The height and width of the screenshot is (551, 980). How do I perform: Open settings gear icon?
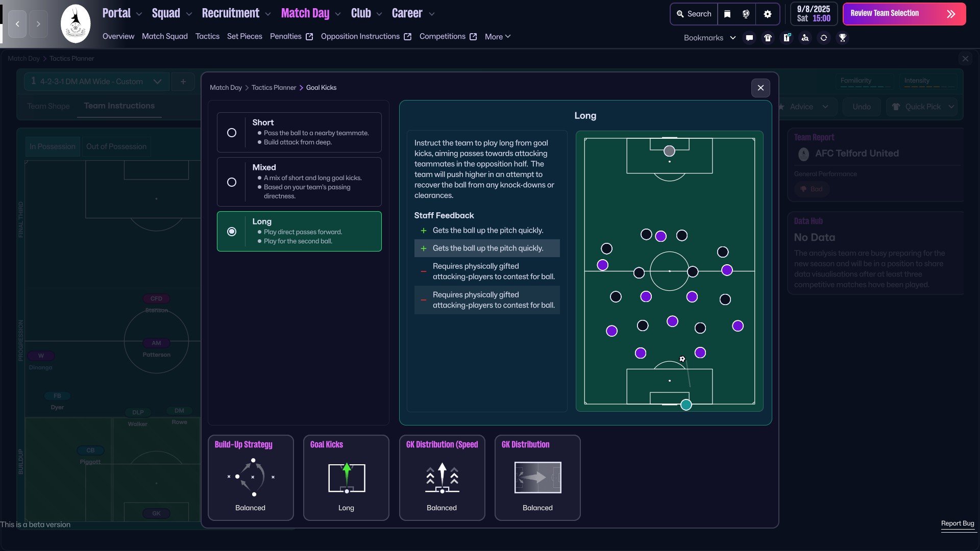(x=768, y=14)
